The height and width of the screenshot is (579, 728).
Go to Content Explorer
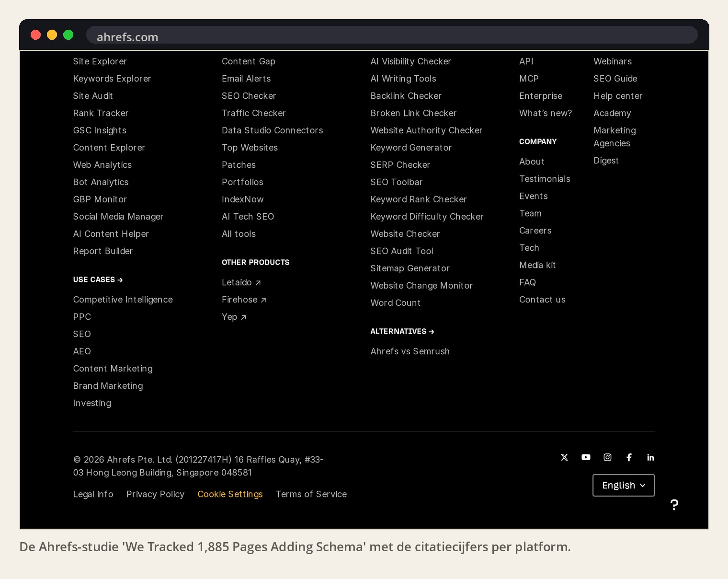tap(109, 148)
